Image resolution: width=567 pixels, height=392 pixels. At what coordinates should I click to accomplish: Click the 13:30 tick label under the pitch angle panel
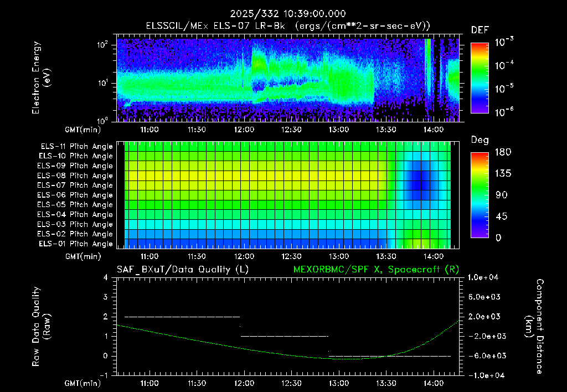(x=386, y=256)
